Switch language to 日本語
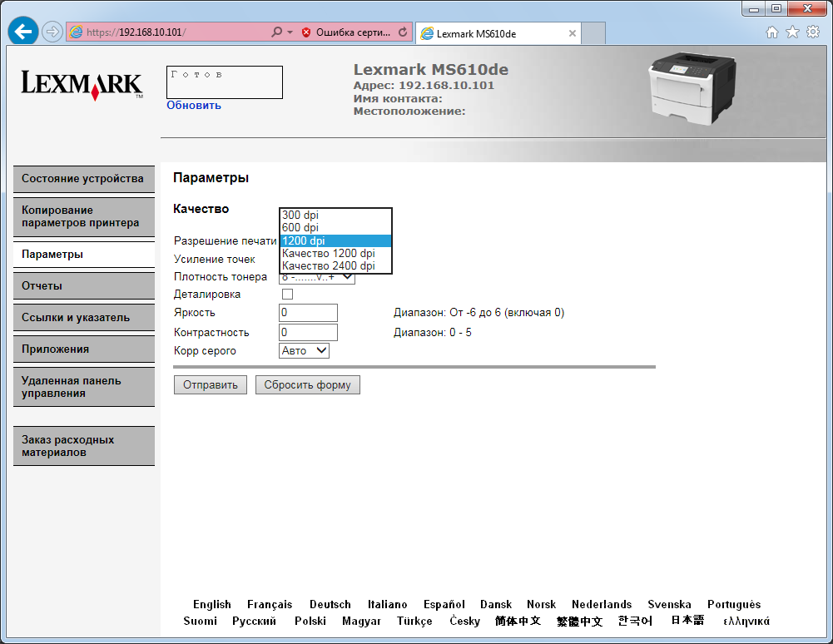Viewport: 833px width, 644px height. [x=687, y=620]
